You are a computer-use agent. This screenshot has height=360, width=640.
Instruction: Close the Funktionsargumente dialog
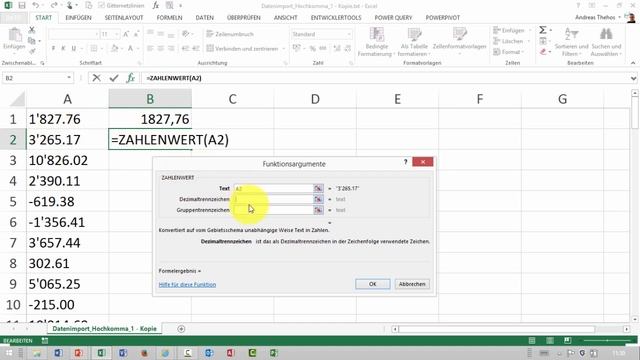tap(422, 162)
